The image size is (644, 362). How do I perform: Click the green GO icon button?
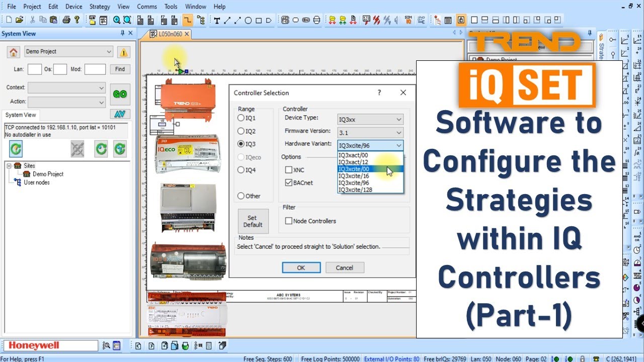120,94
